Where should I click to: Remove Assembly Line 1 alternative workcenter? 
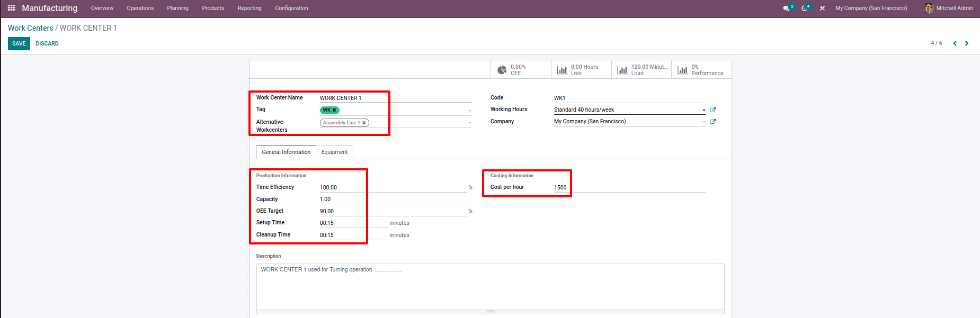click(x=364, y=123)
